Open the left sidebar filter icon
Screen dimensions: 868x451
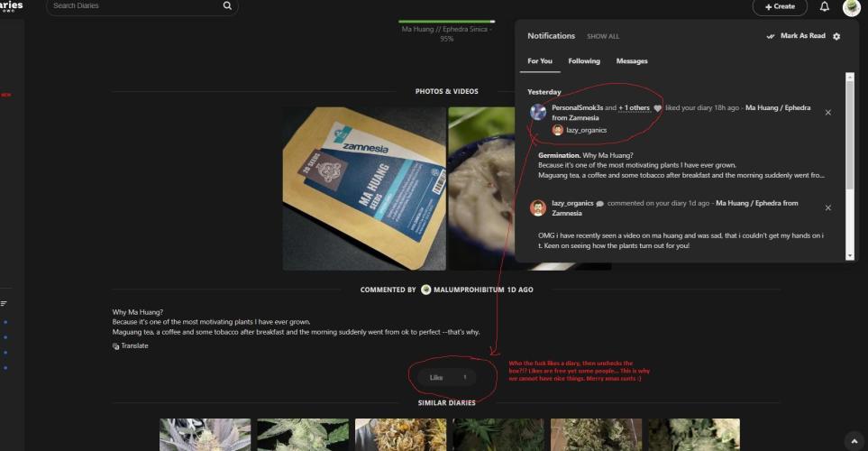[4, 303]
